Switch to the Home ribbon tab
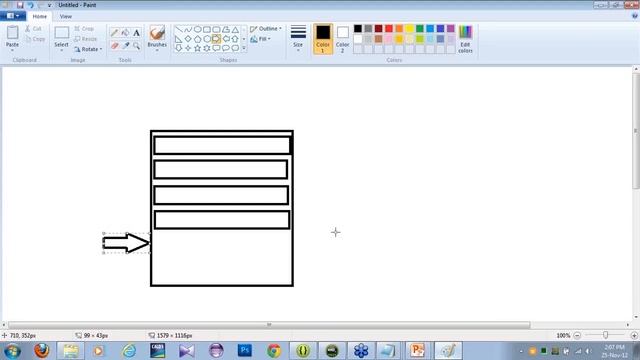 40,16
